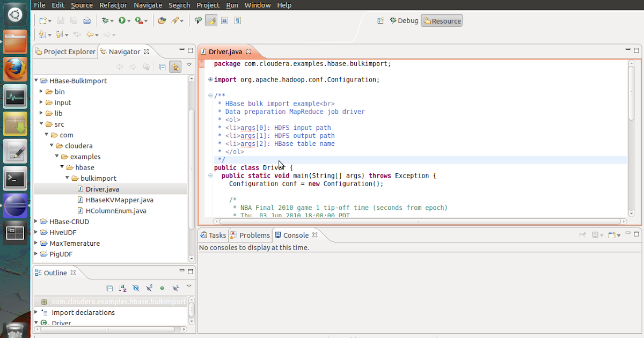
Task: Switch to the Debug perspective
Action: pyautogui.click(x=404, y=21)
